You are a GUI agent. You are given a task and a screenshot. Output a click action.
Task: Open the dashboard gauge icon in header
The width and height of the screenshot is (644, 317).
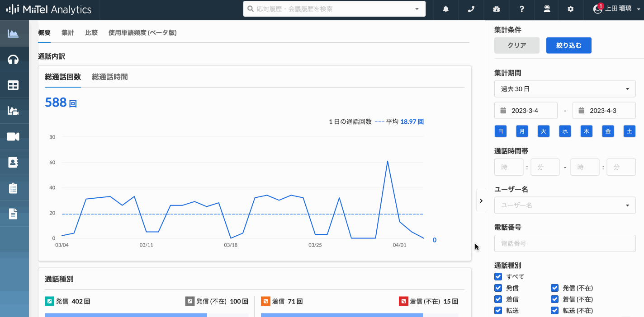[497, 9]
